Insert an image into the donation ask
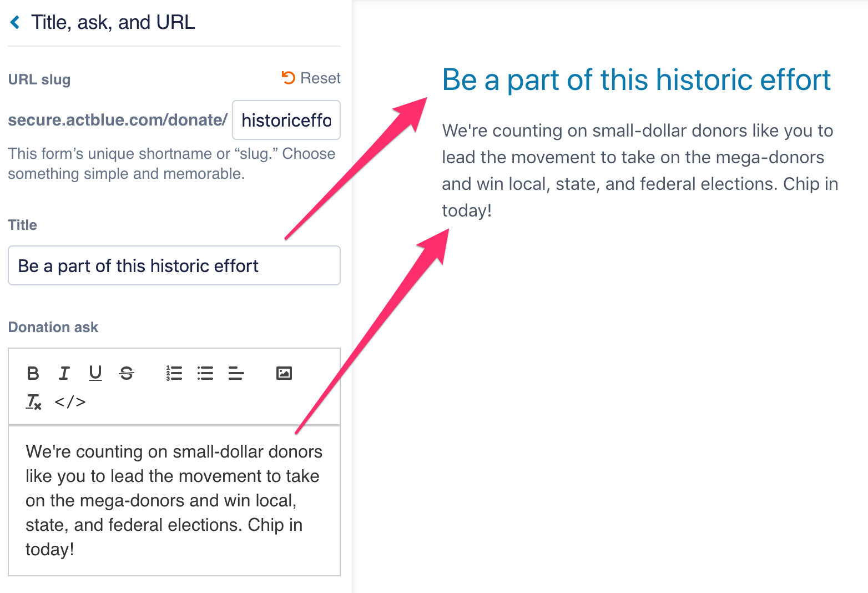Viewport: 868px width, 593px height. (284, 373)
